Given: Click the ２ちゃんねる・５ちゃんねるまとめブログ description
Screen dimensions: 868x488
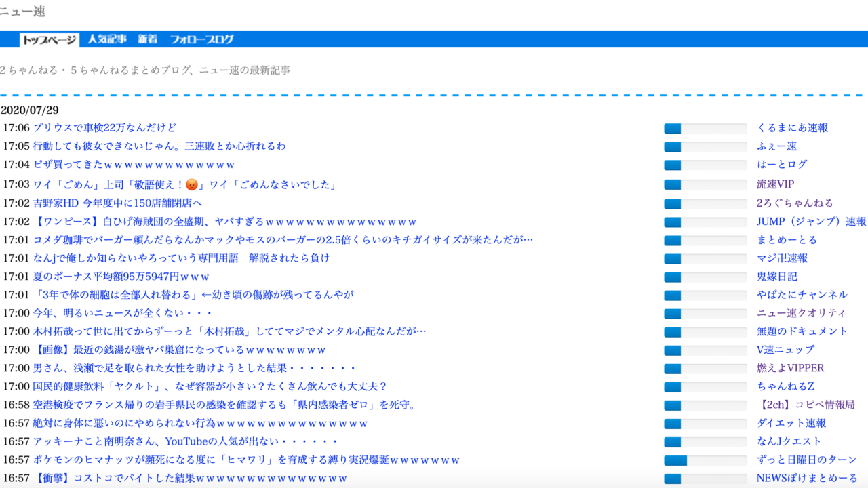Looking at the screenshot, I should coord(145,70).
